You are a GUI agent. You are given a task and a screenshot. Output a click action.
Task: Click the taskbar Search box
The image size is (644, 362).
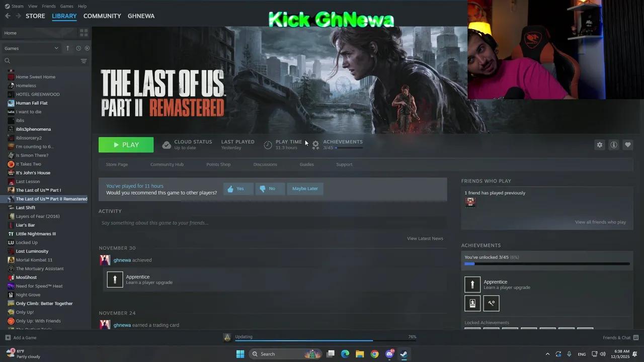285,354
